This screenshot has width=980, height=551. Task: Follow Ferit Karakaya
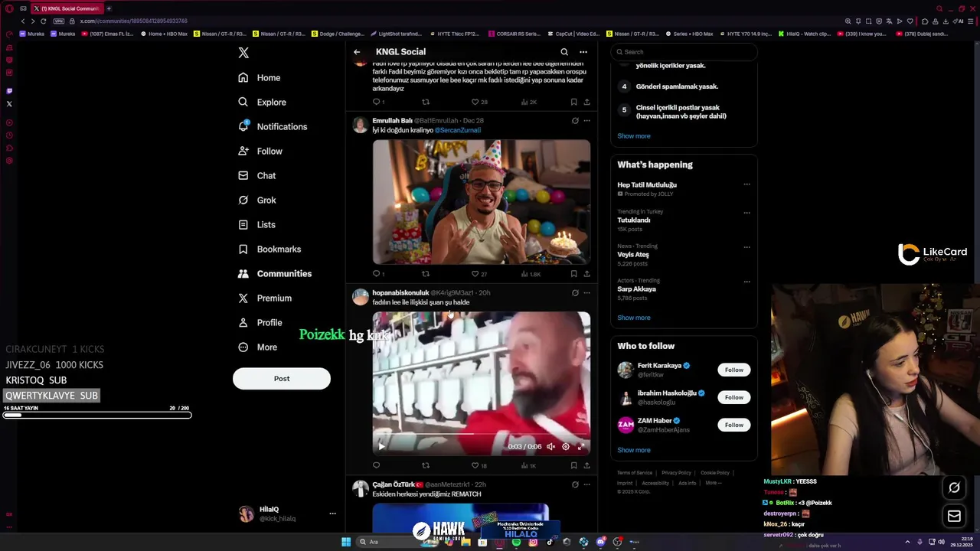coord(734,370)
